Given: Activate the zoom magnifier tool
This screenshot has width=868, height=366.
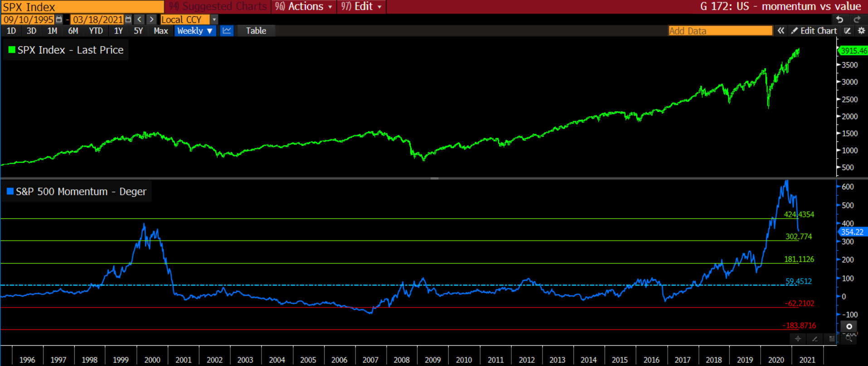Looking at the screenshot, I should [x=849, y=338].
